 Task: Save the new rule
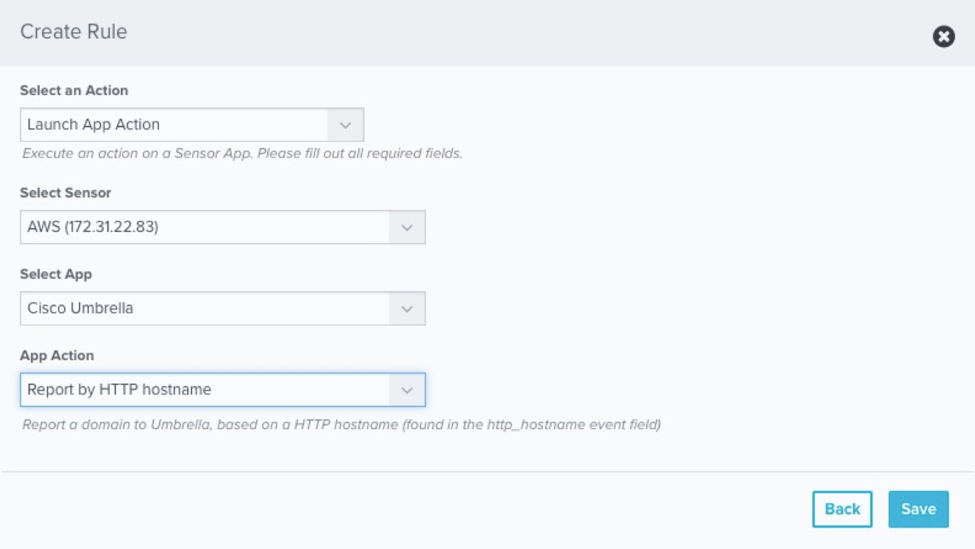918,509
